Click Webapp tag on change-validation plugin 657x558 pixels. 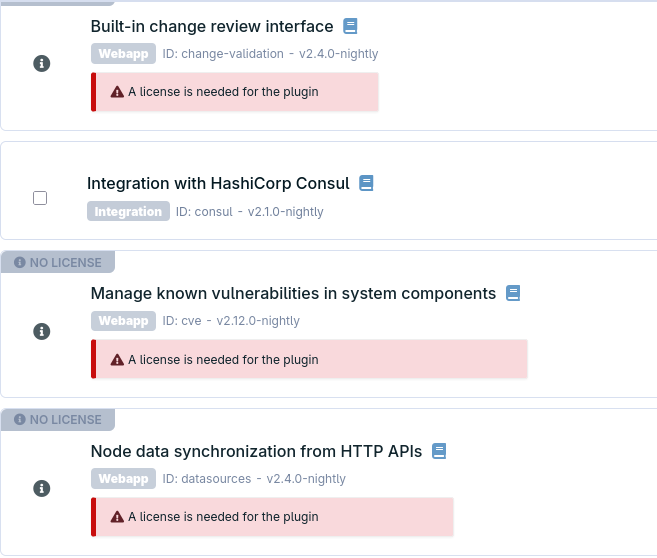pos(123,54)
